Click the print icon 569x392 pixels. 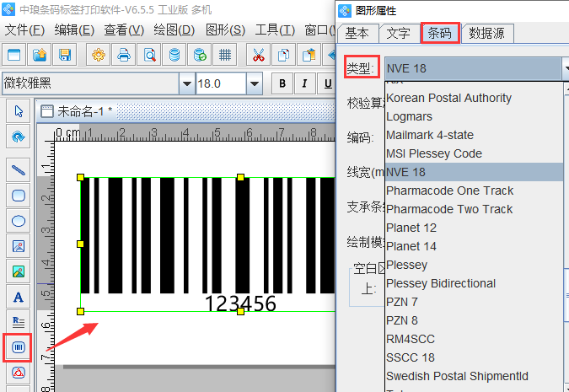click(x=124, y=55)
